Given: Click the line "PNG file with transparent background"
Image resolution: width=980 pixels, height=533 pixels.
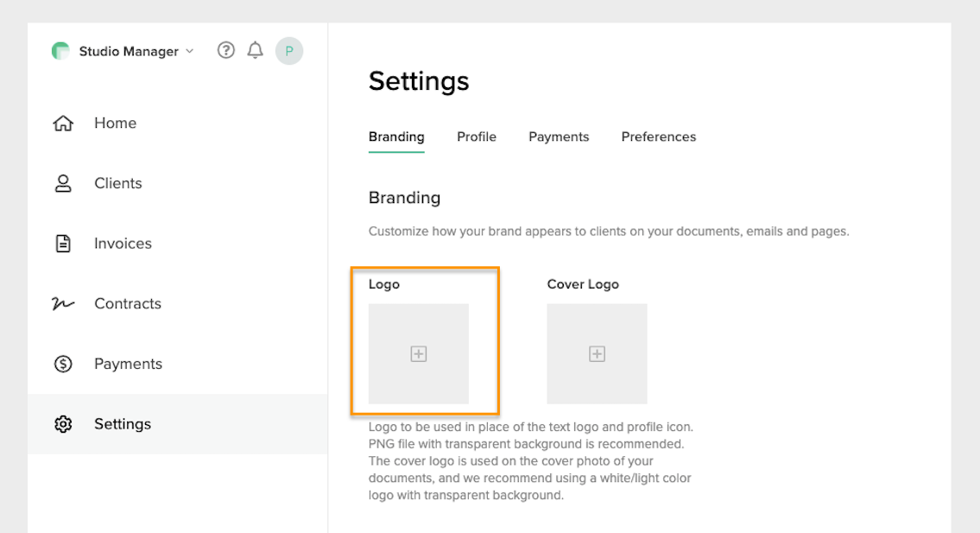Looking at the screenshot, I should pos(526,444).
